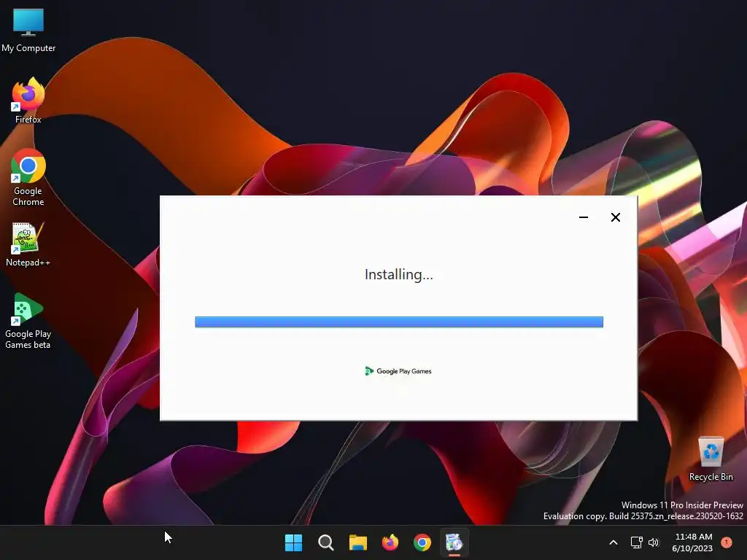Click the Google Play Games logo in installer
The width and height of the screenshot is (747, 560).
click(x=398, y=371)
